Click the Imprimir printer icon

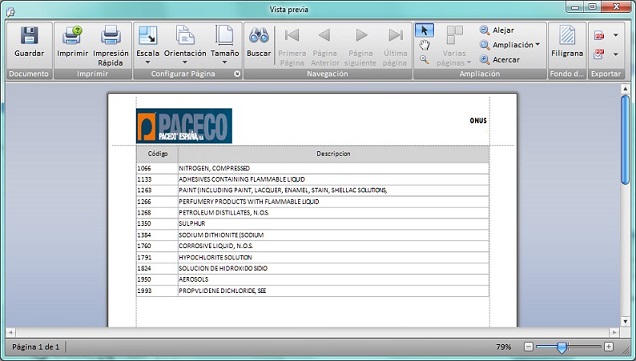coord(72,36)
